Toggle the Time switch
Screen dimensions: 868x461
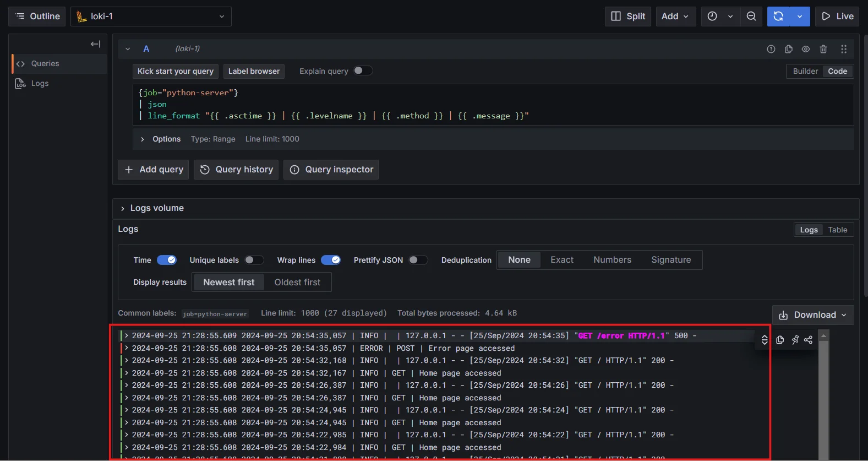[x=167, y=260]
